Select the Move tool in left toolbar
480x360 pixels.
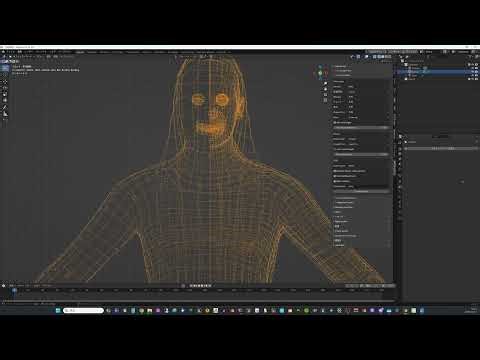pos(5,82)
